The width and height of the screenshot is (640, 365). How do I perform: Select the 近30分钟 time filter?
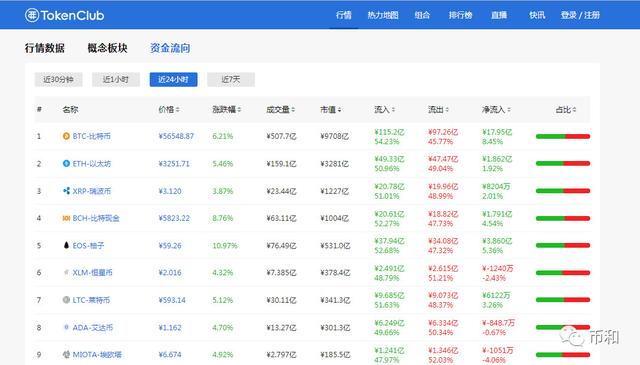58,79
